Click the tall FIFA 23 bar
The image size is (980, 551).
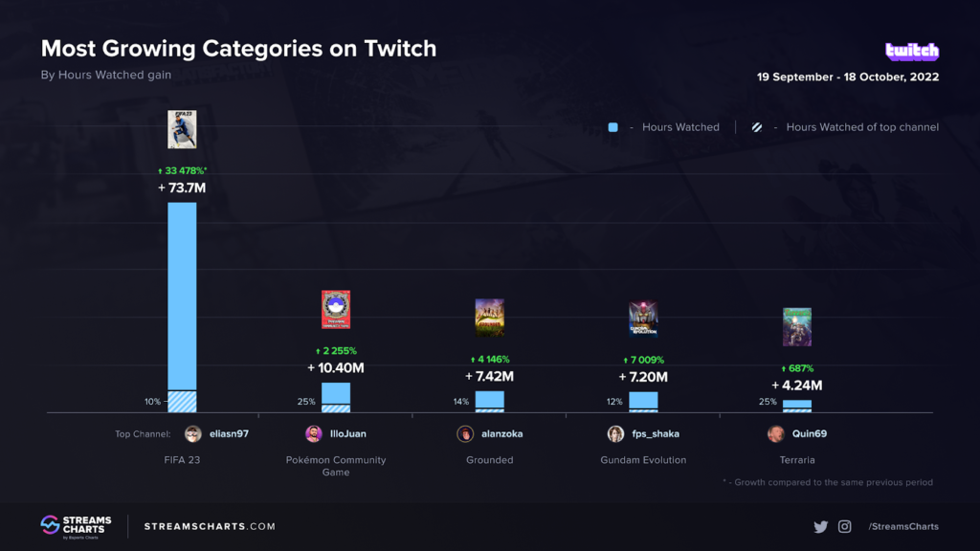(x=182, y=307)
